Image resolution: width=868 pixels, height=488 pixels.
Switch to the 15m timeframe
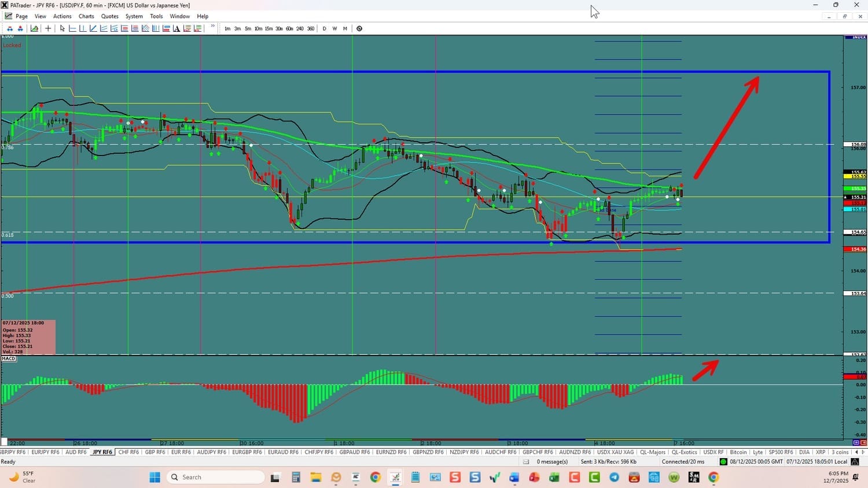269,28
